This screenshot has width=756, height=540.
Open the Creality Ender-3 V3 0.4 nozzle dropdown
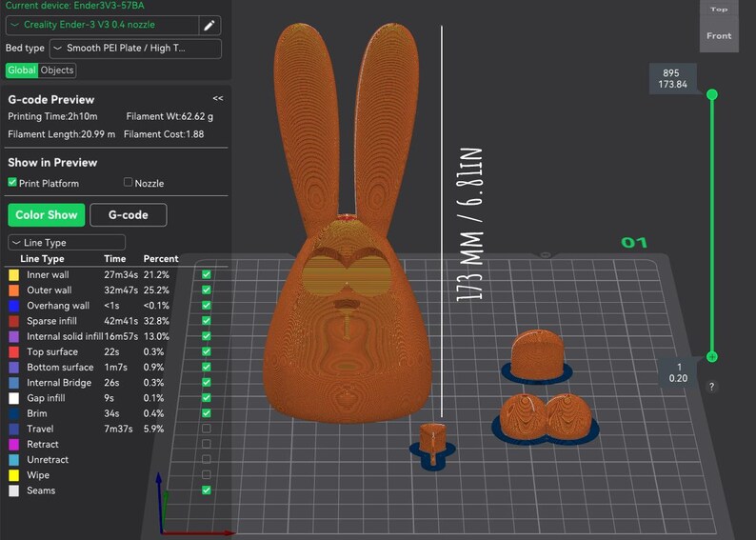[102, 25]
